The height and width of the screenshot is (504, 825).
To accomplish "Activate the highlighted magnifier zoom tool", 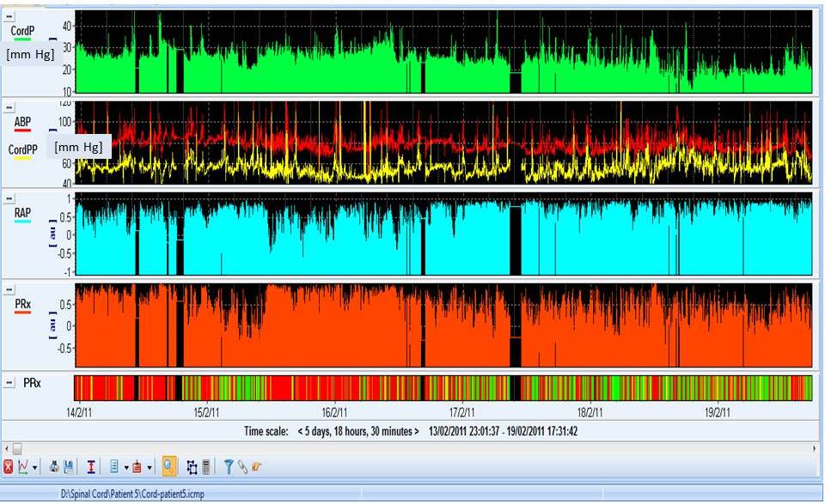I will 169,467.
